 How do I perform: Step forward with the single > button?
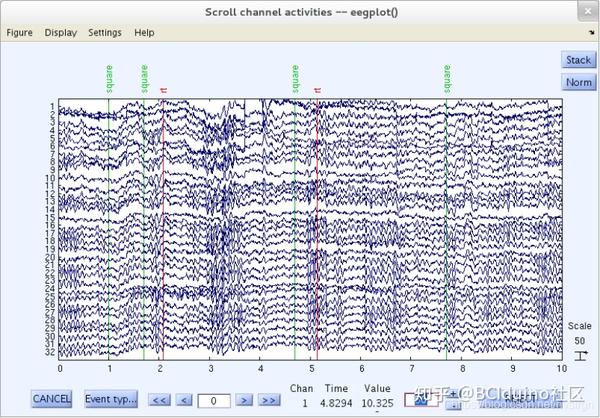tap(245, 400)
